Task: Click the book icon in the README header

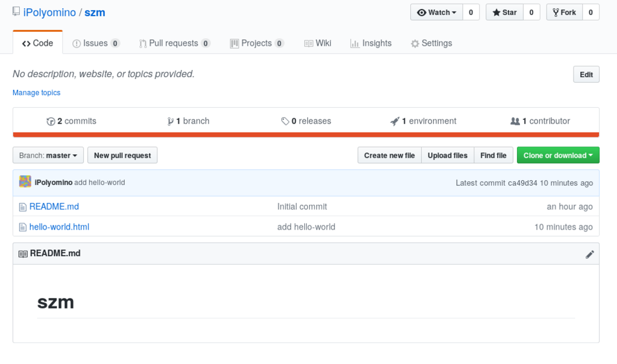Action: point(23,254)
